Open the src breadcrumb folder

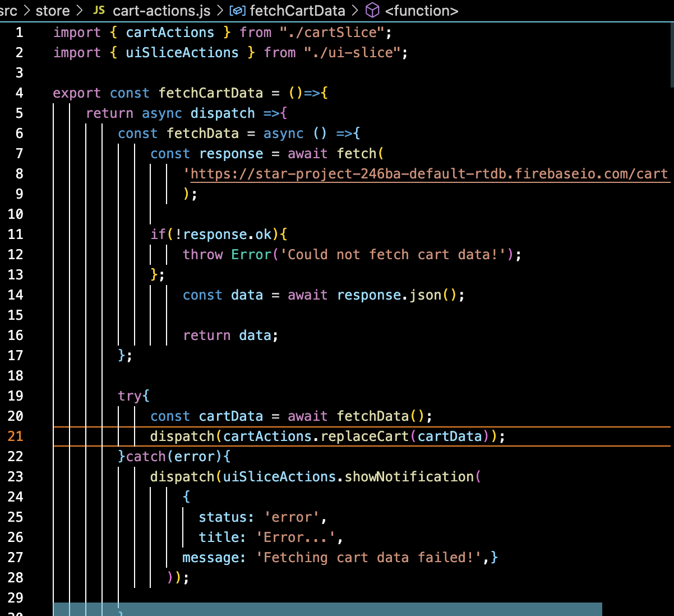tap(8, 11)
